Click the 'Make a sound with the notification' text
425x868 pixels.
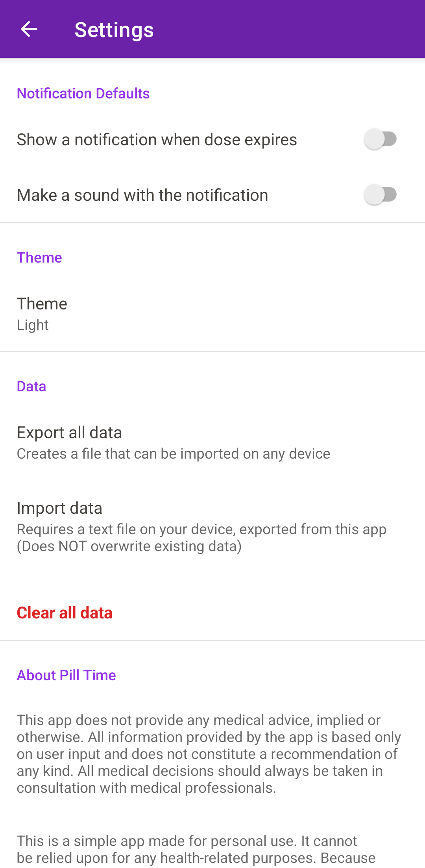pos(142,195)
